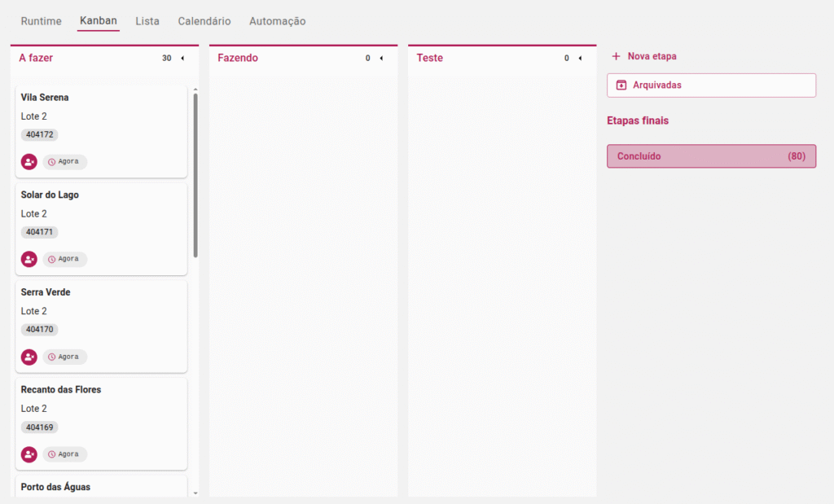Screen dimensions: 834x504
Task: Click the Agora time chip on Vila Serena card
Action: tap(65, 161)
